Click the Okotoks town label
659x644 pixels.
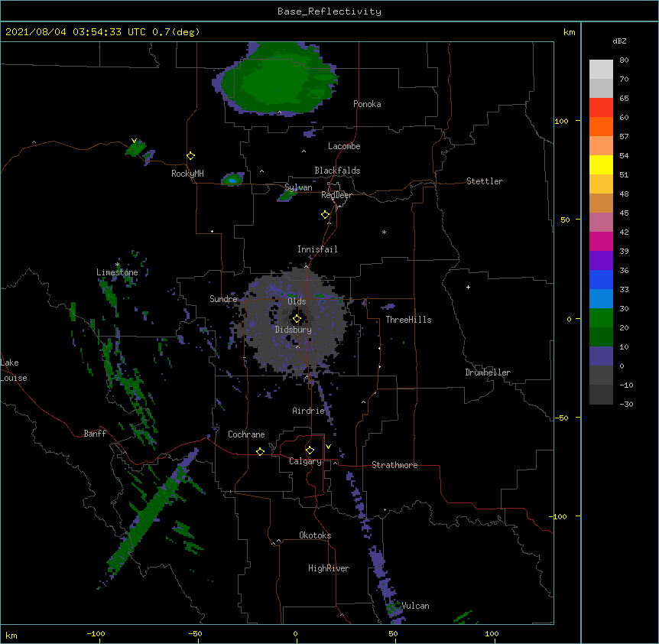pos(315,535)
